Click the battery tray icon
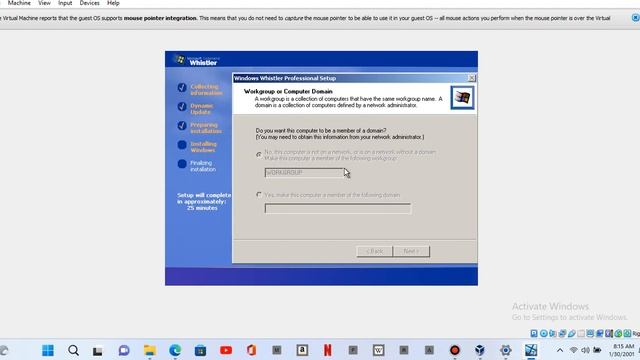Screen dimensions: 640x360 (597, 350)
